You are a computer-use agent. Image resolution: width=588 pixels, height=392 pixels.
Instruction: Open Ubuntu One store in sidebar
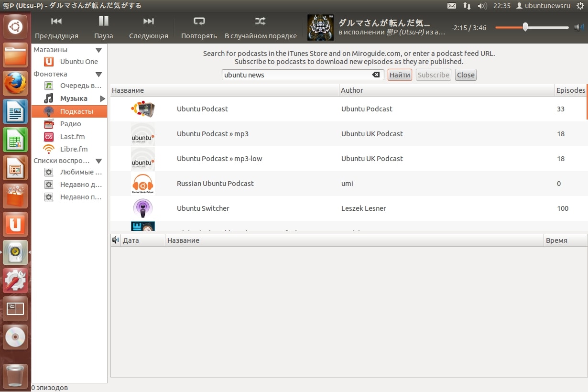click(x=69, y=62)
